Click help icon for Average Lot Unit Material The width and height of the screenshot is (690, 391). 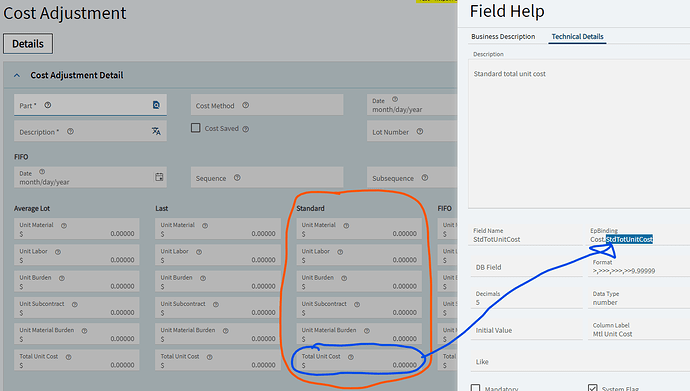[64, 226]
